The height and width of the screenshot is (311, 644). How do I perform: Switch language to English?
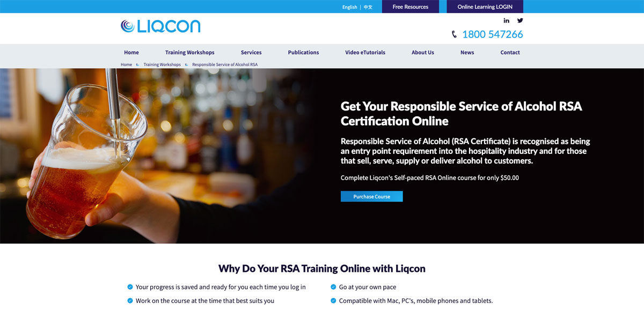[x=349, y=7]
